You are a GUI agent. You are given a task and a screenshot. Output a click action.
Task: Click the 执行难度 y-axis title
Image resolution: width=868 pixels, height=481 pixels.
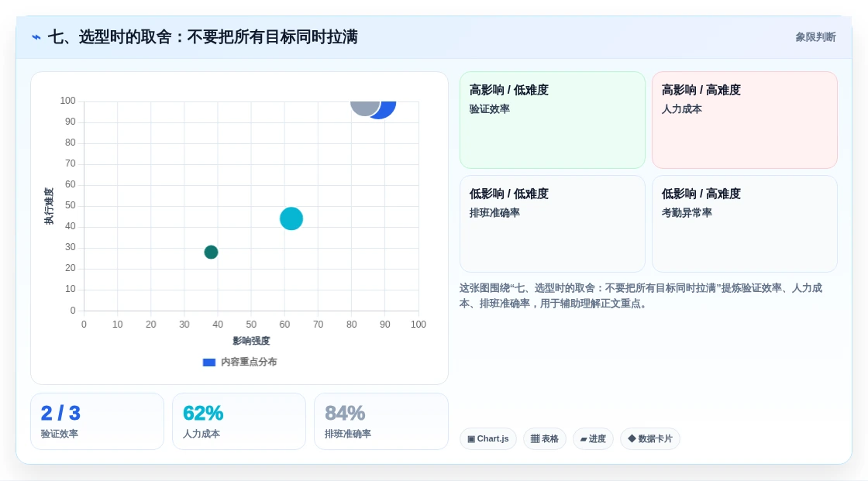[x=50, y=206]
